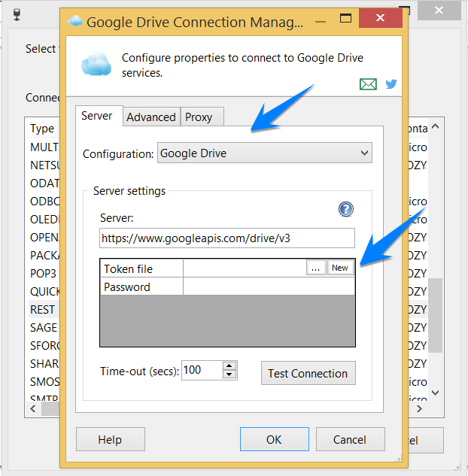Click the background list scroll right arrow
This screenshot has height=476, width=468.
tap(419, 408)
